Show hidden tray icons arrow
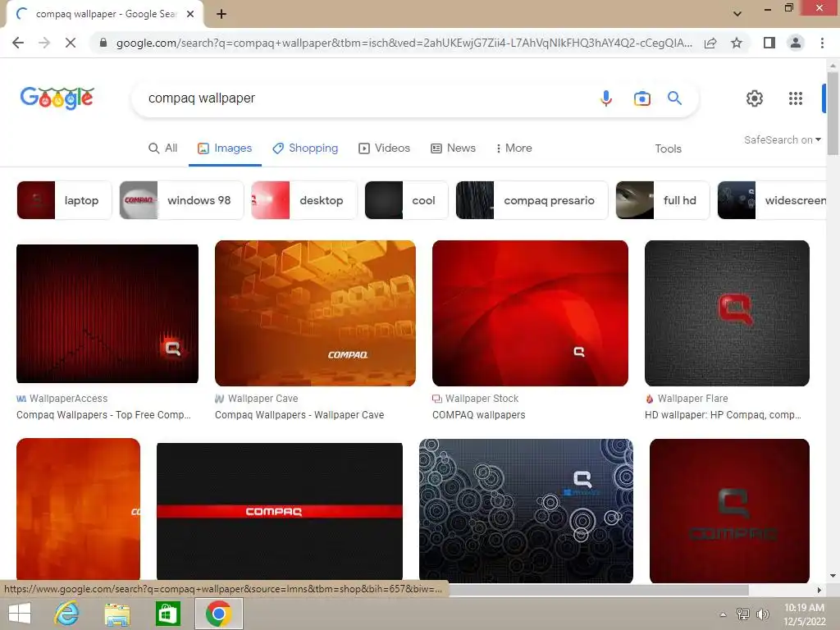The height and width of the screenshot is (630, 840). point(724,614)
